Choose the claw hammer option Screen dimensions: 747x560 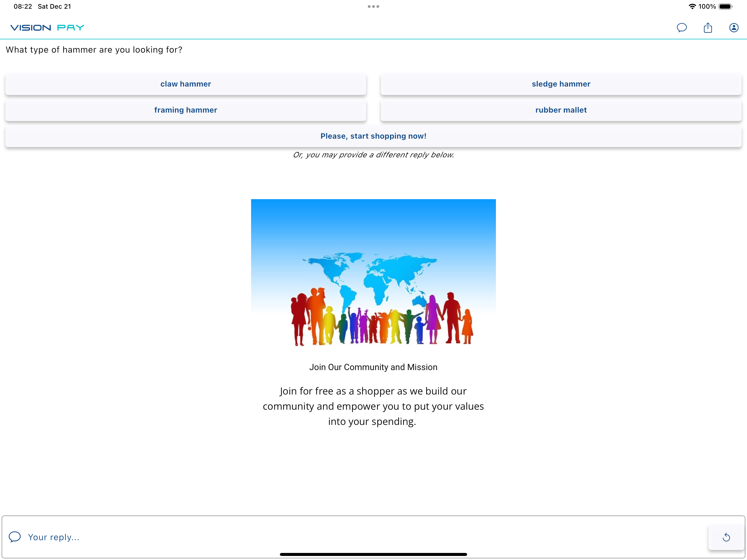(x=186, y=84)
